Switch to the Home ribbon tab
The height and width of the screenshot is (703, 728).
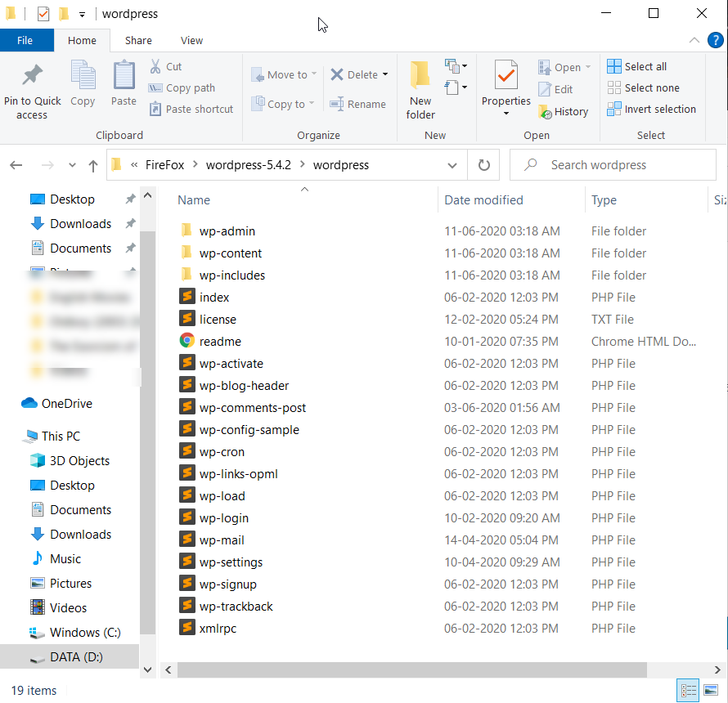click(x=82, y=40)
